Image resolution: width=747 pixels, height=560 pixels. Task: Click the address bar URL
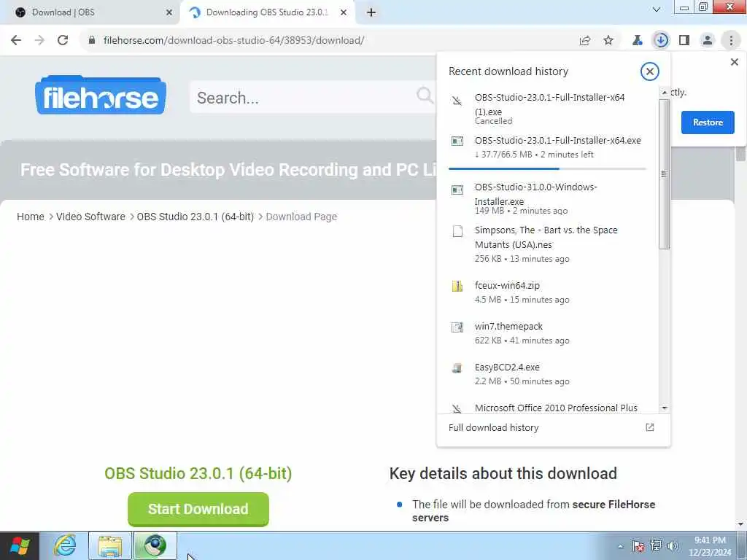point(233,41)
